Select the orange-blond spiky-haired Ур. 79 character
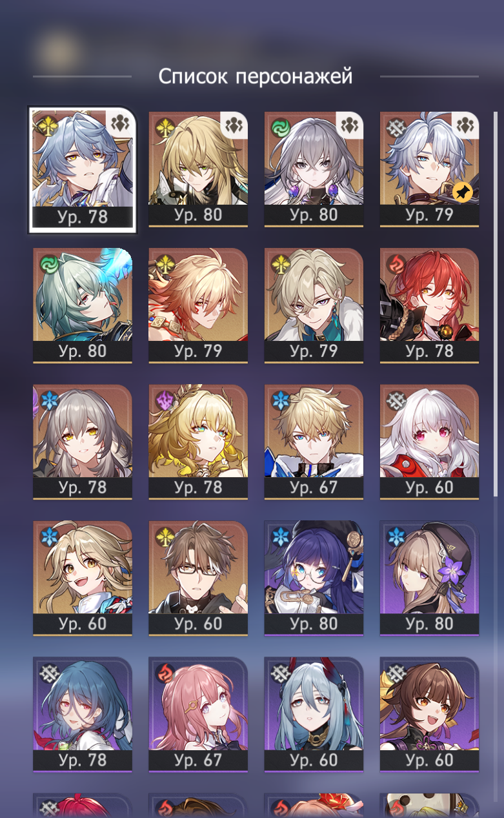The image size is (504, 818). pyautogui.click(x=198, y=305)
